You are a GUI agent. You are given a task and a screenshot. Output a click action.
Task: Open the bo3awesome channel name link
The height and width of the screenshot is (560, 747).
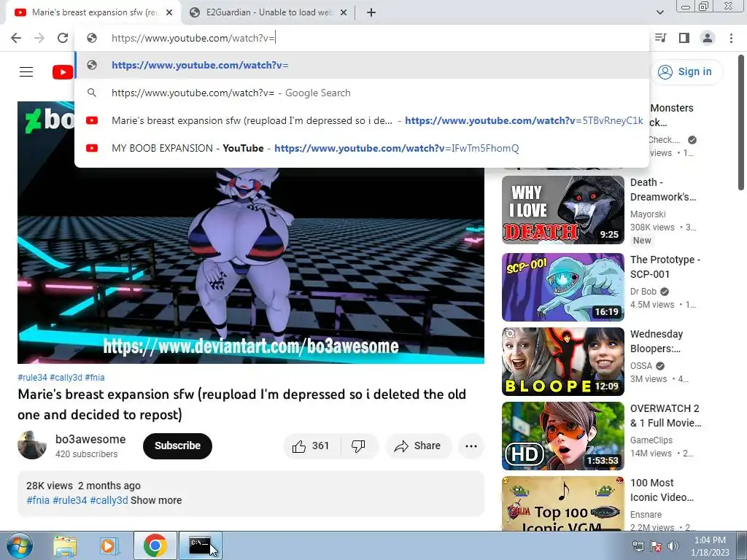(90, 439)
